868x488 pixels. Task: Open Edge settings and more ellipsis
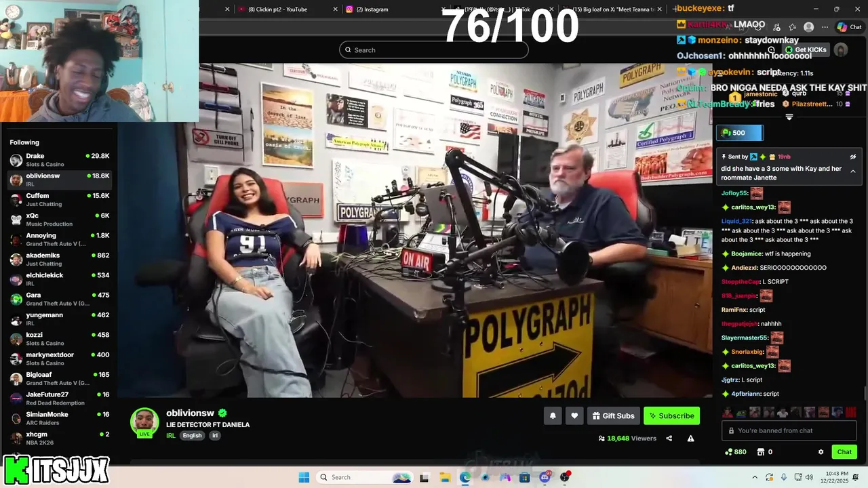click(x=825, y=27)
